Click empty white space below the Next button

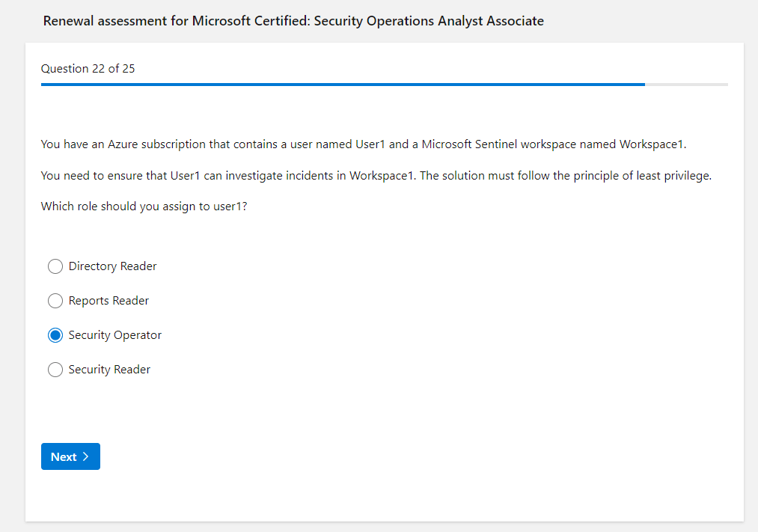pos(299,498)
